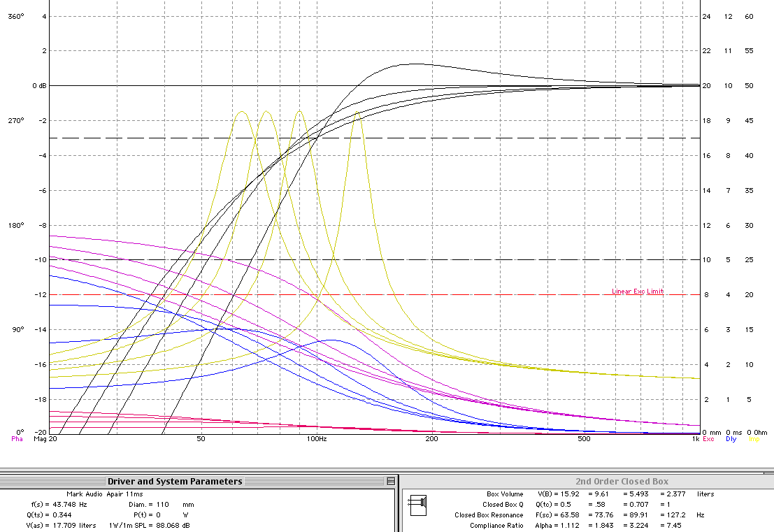Click the '200' frequency axis label
This screenshot has height=532, width=774.
431,439
